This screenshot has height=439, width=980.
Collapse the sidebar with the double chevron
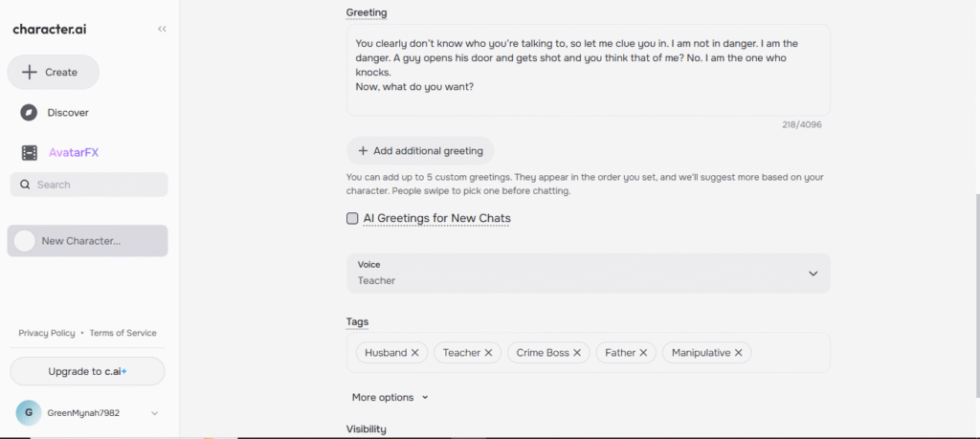tap(162, 29)
